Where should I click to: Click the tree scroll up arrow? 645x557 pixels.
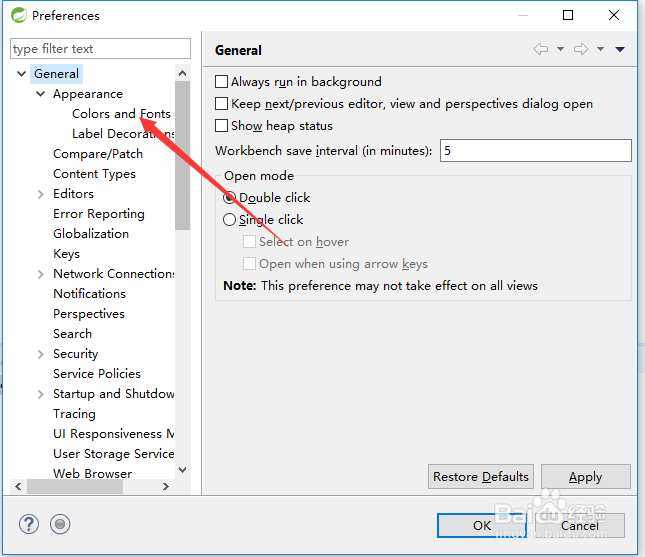(183, 73)
